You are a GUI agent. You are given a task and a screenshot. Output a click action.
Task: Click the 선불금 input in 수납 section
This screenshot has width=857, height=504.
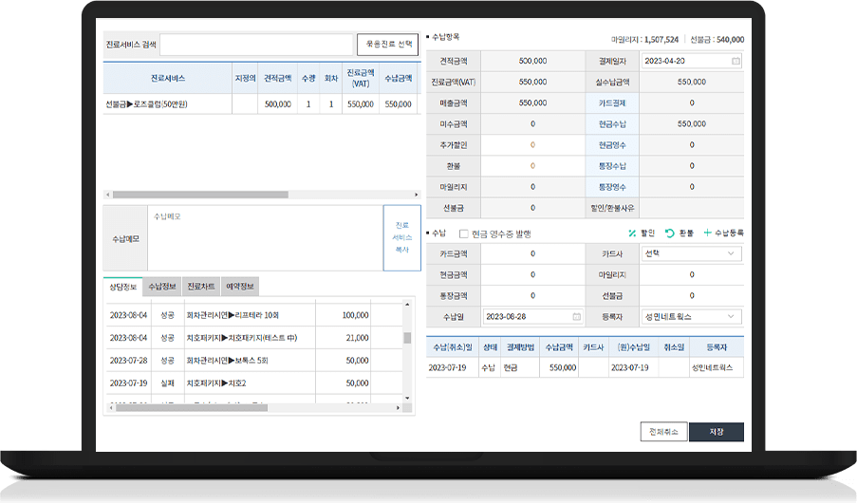[x=692, y=296]
